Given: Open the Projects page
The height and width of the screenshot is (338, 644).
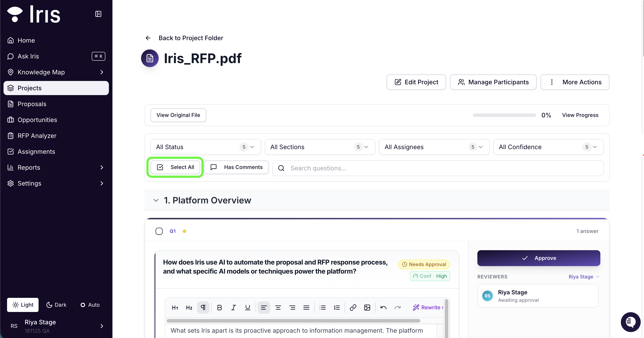Looking at the screenshot, I should point(56,88).
